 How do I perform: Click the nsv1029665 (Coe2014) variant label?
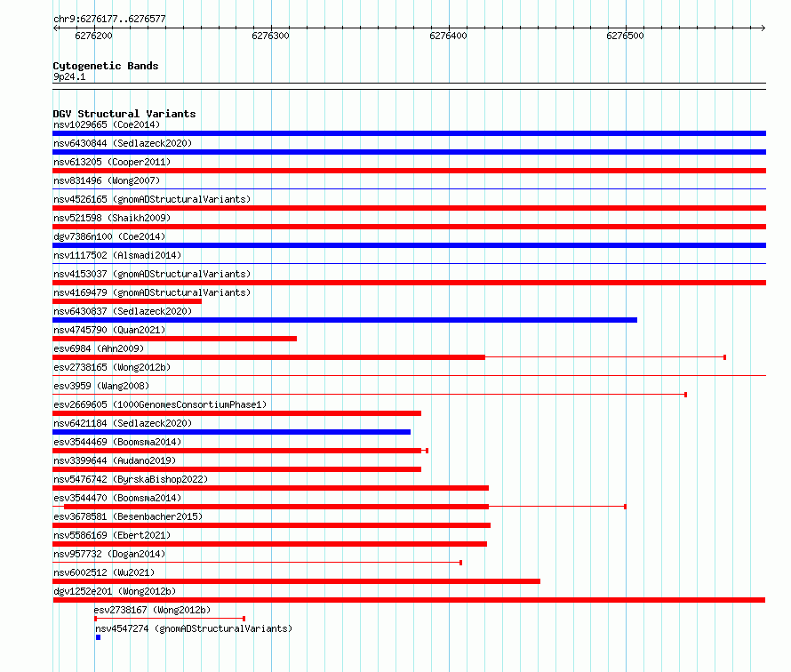107,124
